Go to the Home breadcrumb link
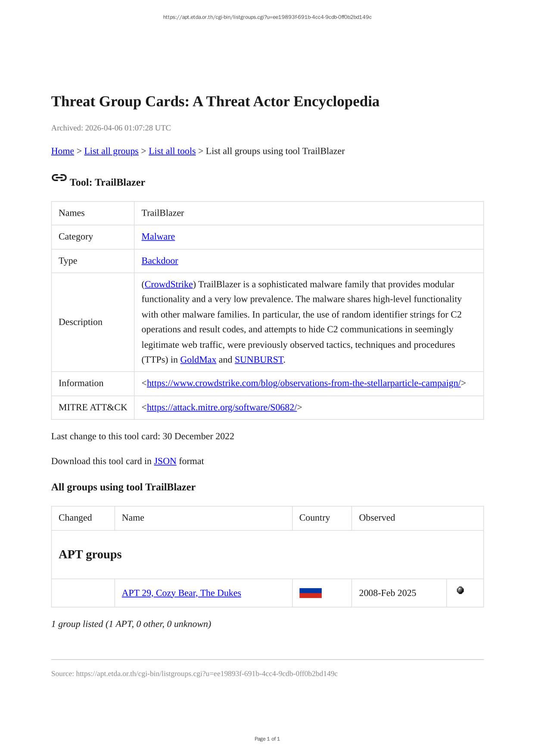535x756 pixels. click(x=62, y=151)
